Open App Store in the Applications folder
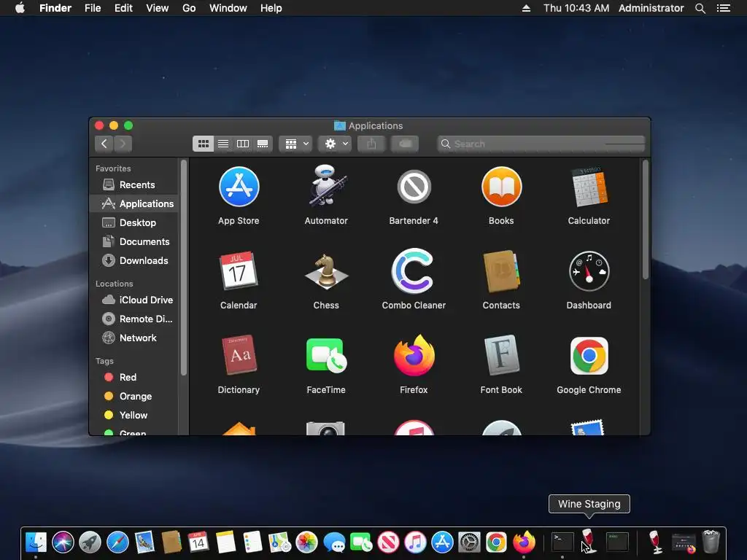This screenshot has height=560, width=747. pos(239,187)
